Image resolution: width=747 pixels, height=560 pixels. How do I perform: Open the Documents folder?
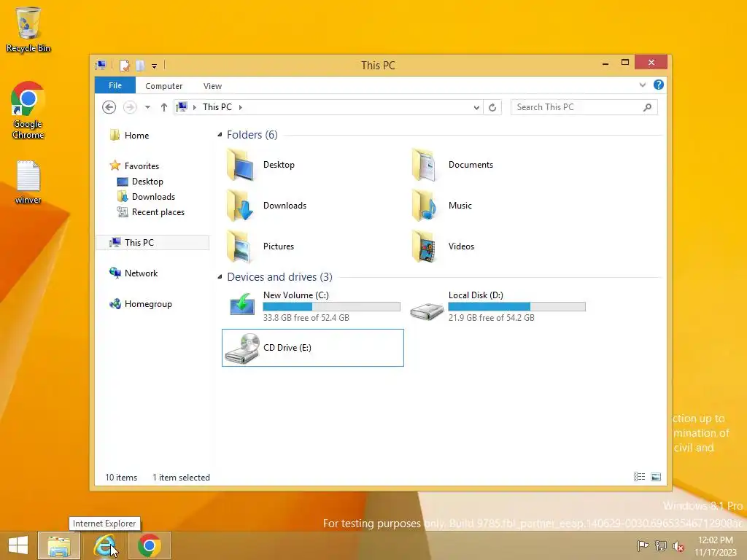coord(452,165)
